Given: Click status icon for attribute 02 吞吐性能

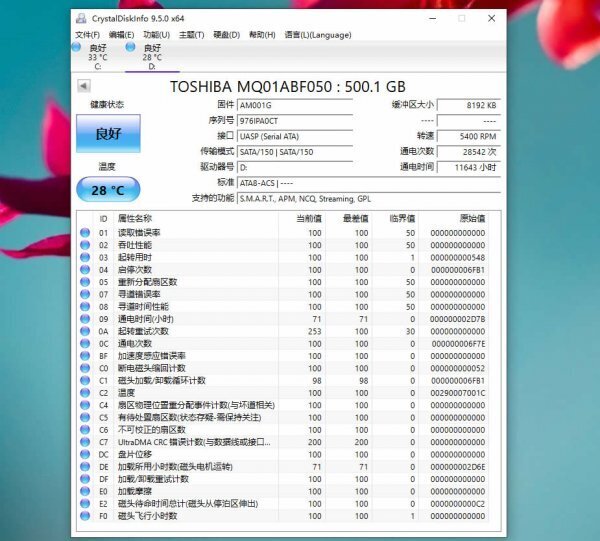Looking at the screenshot, I should (85, 245).
